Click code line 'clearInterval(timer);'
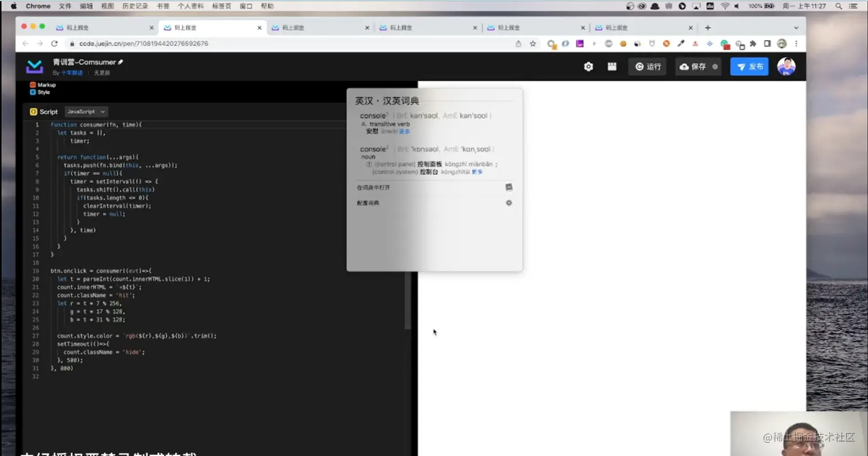 click(x=117, y=206)
